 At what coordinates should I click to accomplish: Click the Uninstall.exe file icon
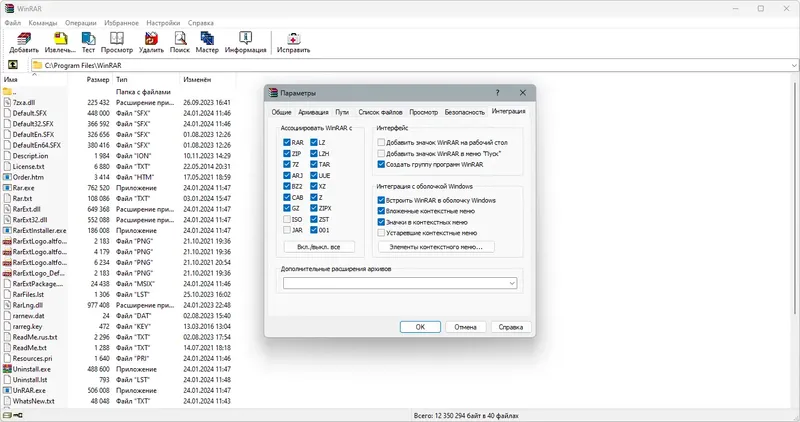tap(7, 369)
